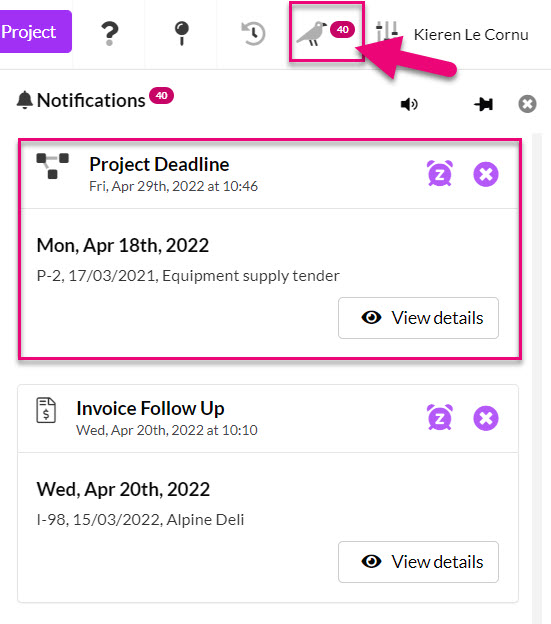Snooze the Project Deadline notification
This screenshot has height=624, width=551.
point(440,174)
